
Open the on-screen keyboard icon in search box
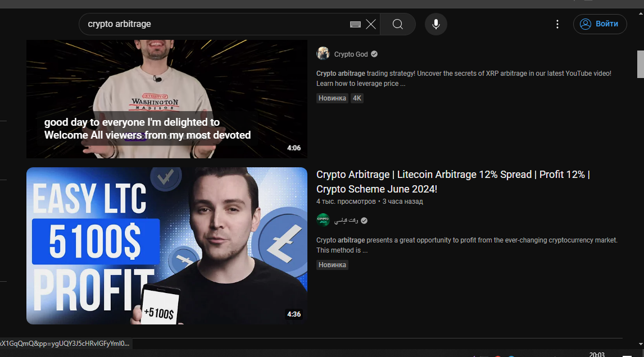(355, 24)
